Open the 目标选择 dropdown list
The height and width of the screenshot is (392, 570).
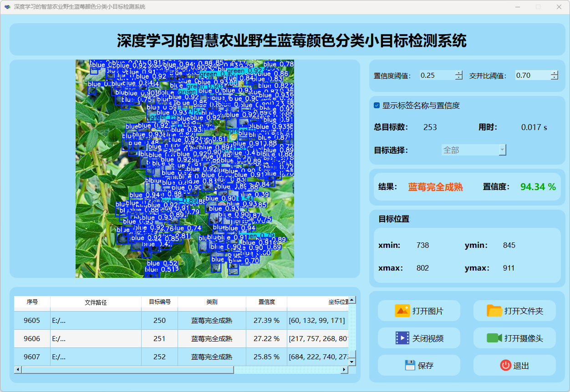502,150
